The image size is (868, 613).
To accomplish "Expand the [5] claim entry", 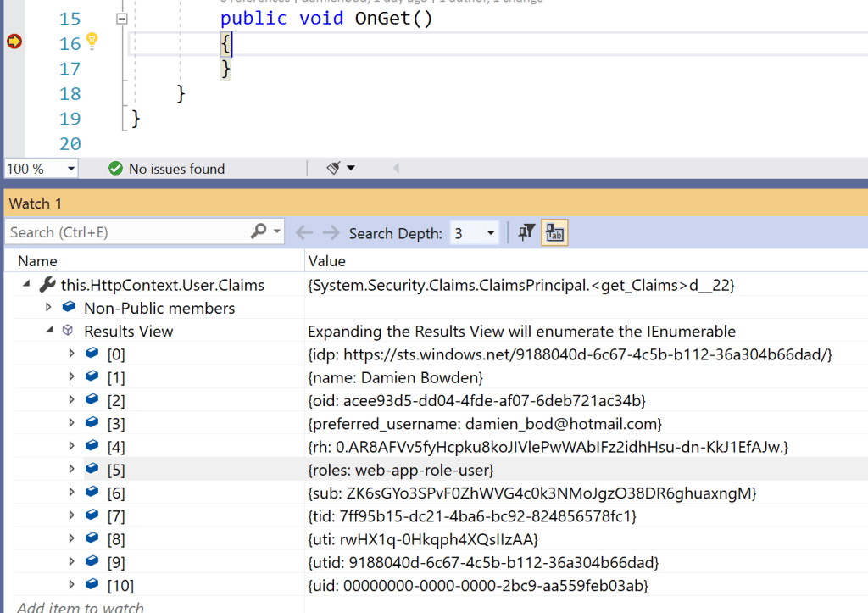I will (71, 469).
